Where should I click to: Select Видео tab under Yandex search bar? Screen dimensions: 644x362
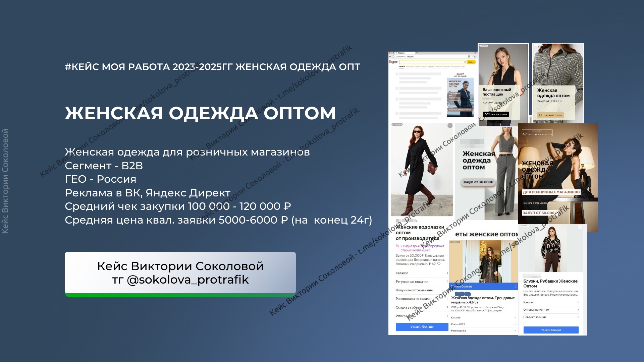click(418, 66)
